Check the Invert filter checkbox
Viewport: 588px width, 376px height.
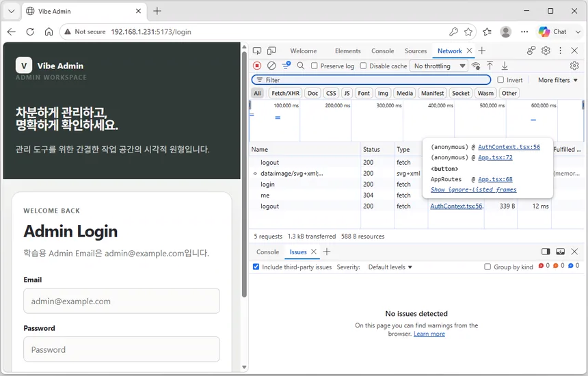500,80
